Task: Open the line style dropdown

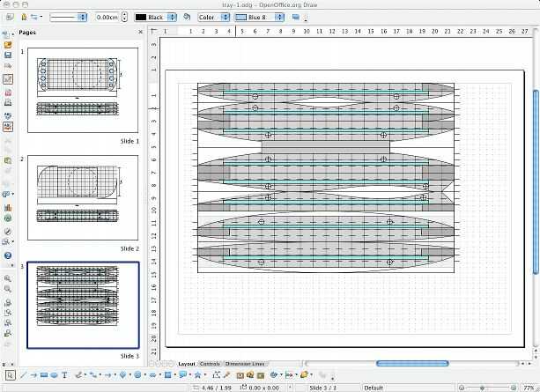Action: (67, 17)
